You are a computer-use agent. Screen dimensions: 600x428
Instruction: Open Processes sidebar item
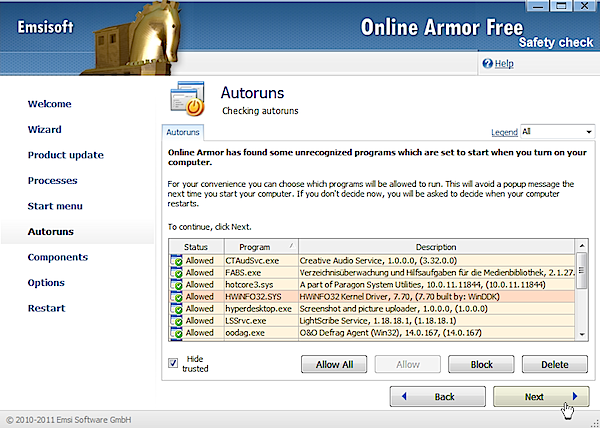(x=52, y=181)
